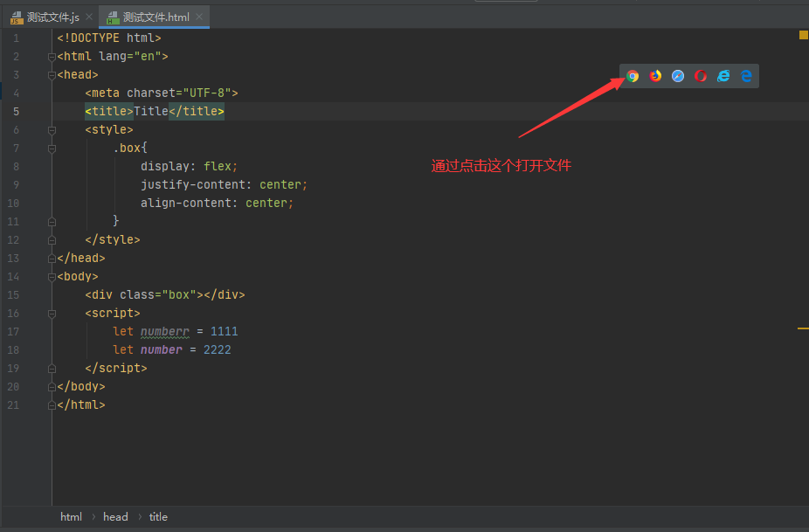809x532 pixels.
Task: Click 'align-content: center;' line
Action: point(218,204)
